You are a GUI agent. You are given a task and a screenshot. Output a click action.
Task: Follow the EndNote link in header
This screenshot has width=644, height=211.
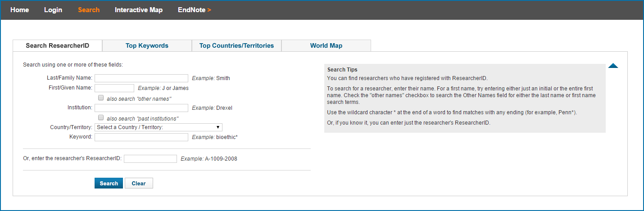(194, 10)
